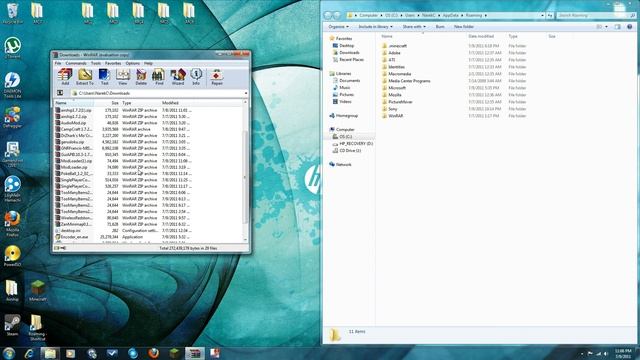
Task: Open the Help menu in WinRAR
Action: click(148, 64)
